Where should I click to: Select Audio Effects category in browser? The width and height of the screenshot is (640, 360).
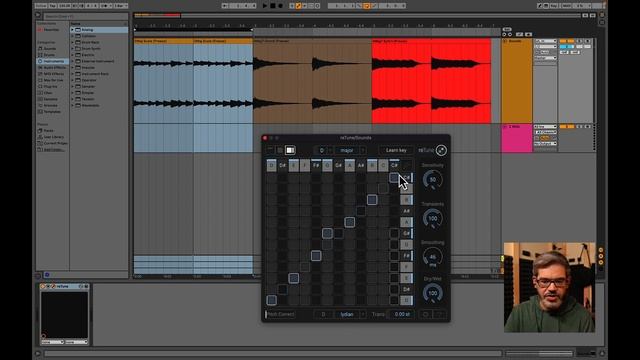53,67
